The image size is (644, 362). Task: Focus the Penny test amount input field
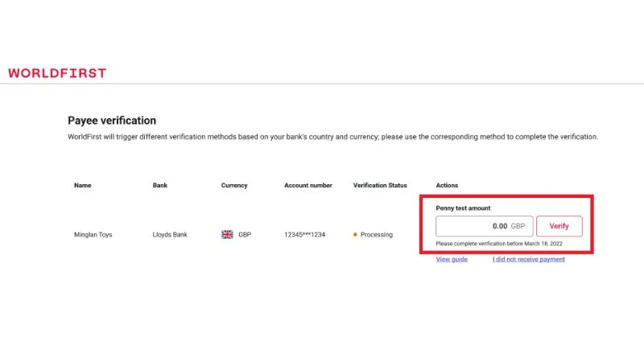pos(485,226)
